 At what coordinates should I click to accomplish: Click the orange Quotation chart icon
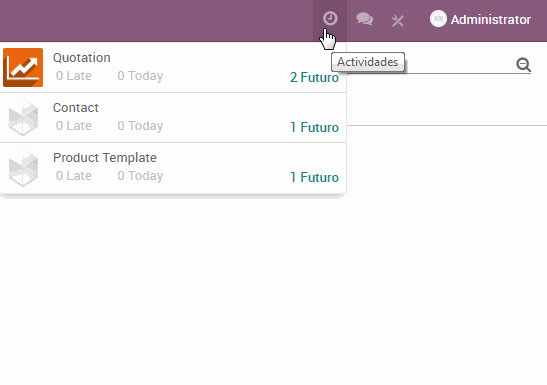click(x=23, y=67)
